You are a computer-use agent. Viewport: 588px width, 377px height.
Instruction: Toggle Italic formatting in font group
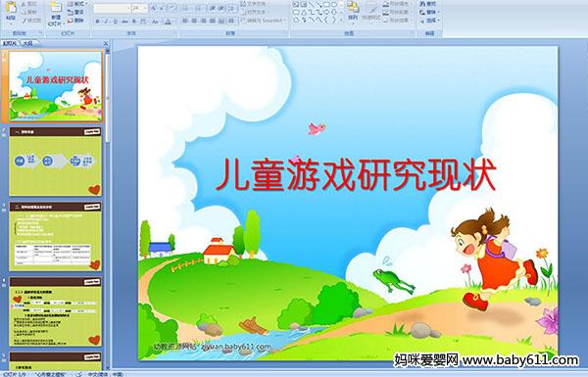pyautogui.click(x=106, y=22)
